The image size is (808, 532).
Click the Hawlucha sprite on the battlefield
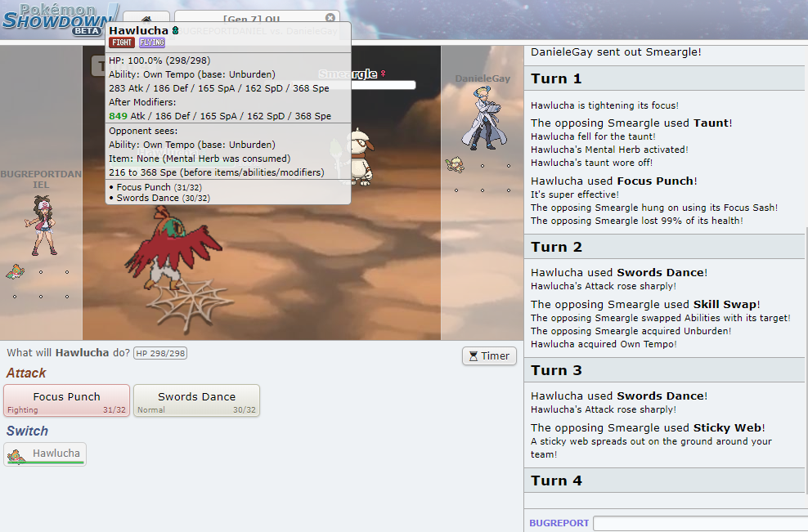pyautogui.click(x=173, y=247)
